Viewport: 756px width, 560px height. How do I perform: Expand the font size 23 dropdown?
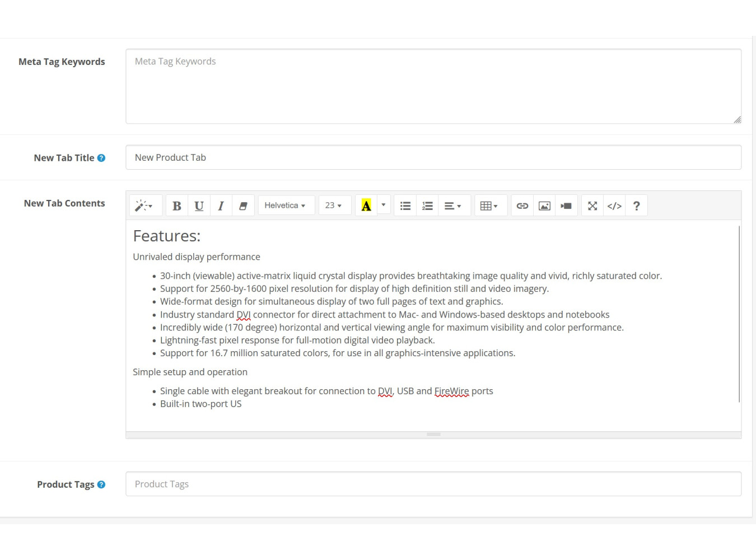pyautogui.click(x=333, y=206)
